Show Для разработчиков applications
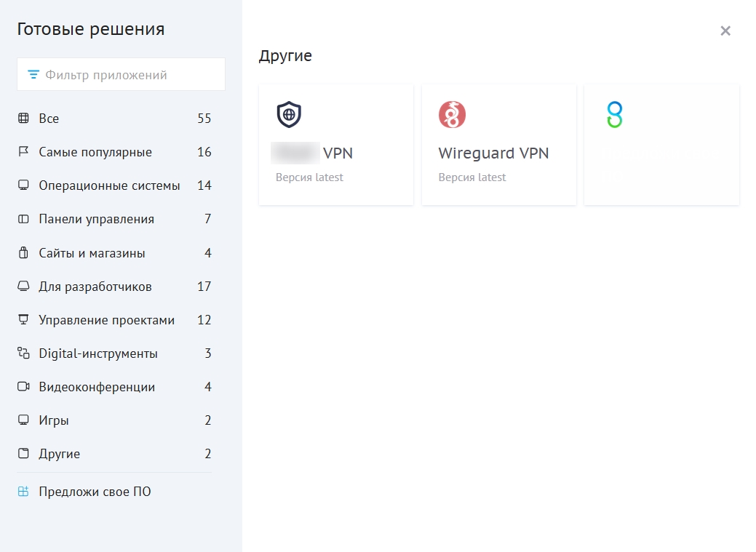Image resolution: width=756 pixels, height=552 pixels. click(95, 287)
